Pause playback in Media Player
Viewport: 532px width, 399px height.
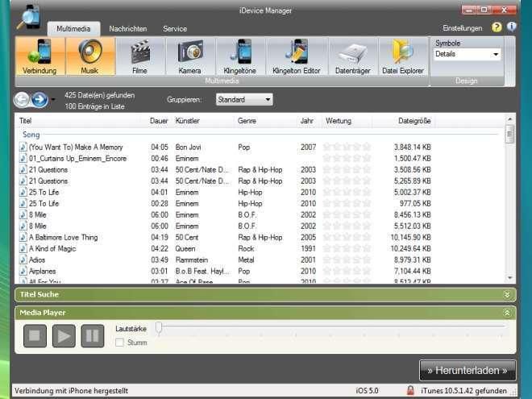(93, 336)
